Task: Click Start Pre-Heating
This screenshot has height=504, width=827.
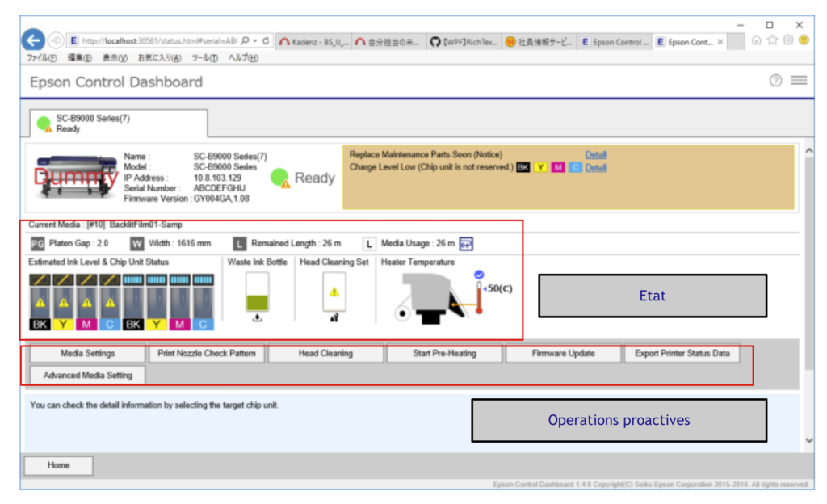Action: (445, 353)
